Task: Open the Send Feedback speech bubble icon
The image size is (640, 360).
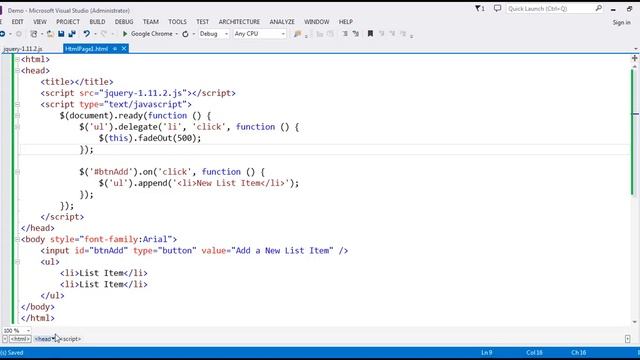Action: pos(497,9)
